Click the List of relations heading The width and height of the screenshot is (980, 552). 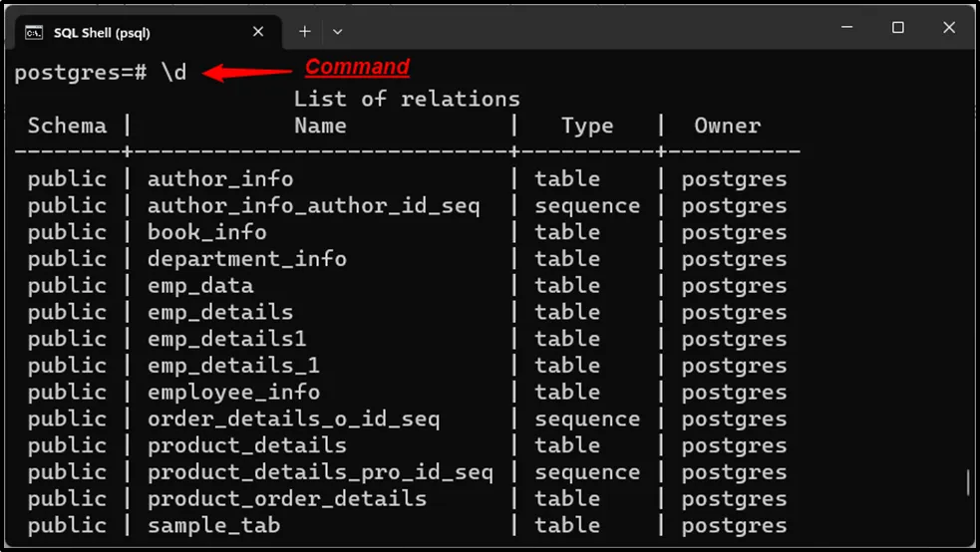click(x=406, y=99)
